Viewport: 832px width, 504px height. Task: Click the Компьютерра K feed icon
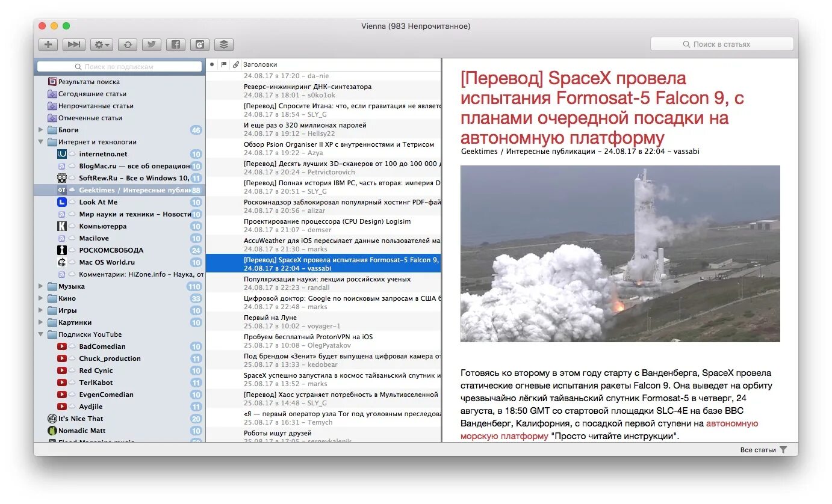click(x=61, y=226)
